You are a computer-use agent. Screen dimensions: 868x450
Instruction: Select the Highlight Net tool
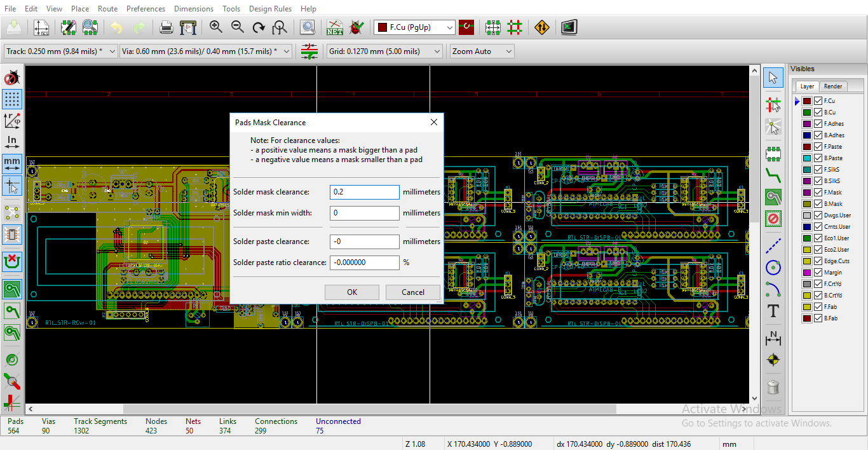click(773, 102)
